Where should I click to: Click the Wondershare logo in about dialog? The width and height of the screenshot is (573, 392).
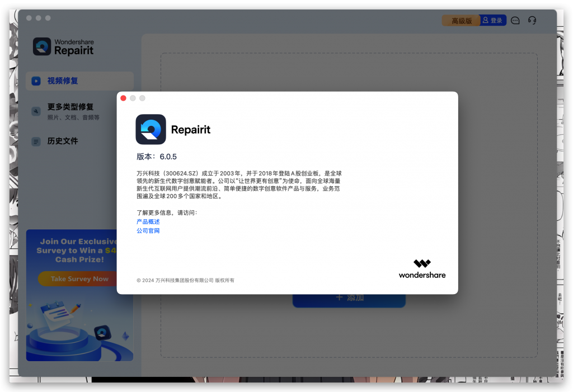pos(422,269)
